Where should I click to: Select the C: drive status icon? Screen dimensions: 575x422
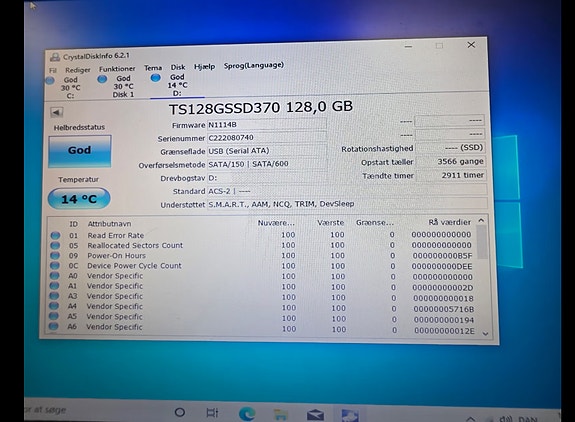[x=51, y=80]
